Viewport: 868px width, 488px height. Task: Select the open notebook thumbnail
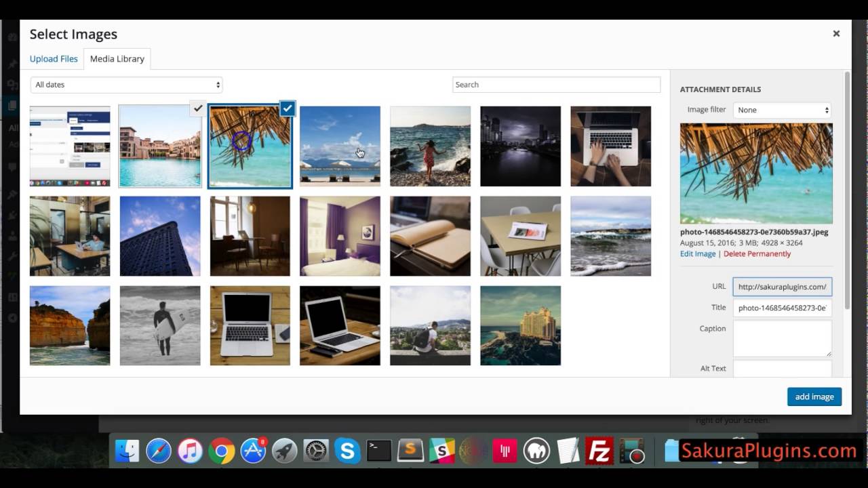pyautogui.click(x=430, y=236)
